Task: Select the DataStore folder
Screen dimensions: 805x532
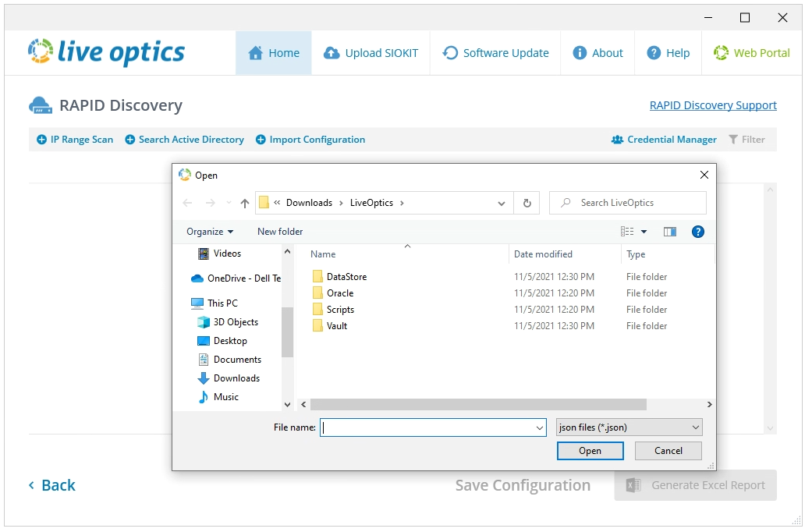Action: [x=339, y=277]
